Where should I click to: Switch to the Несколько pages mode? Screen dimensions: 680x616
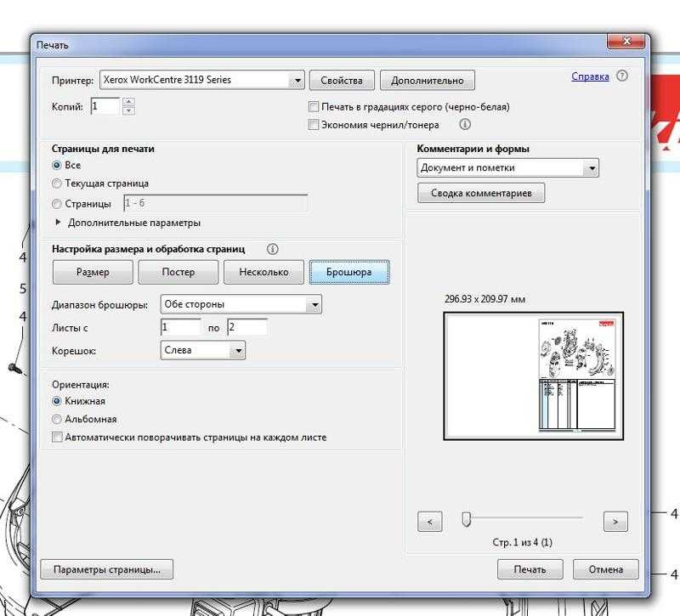coord(263,272)
